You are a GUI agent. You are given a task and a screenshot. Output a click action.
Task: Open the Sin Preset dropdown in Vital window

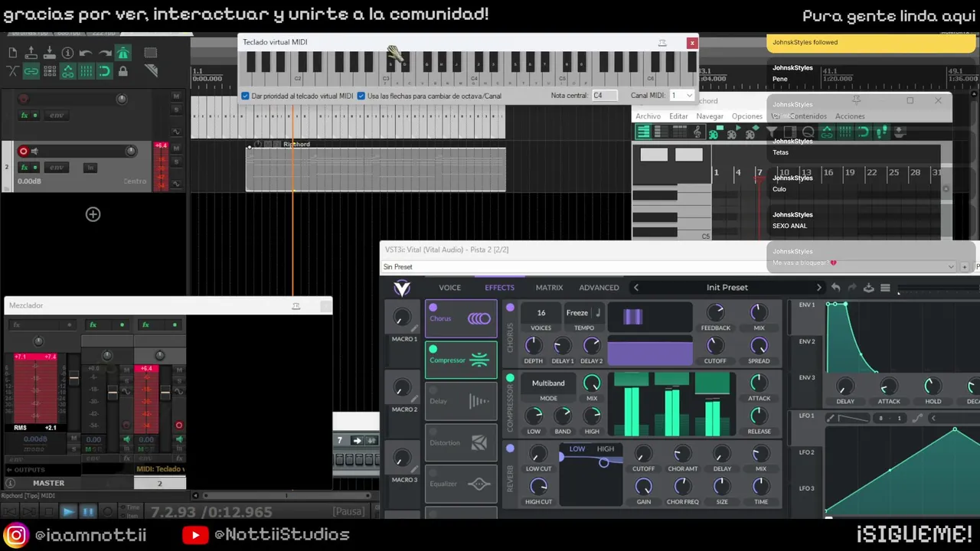[x=668, y=267]
